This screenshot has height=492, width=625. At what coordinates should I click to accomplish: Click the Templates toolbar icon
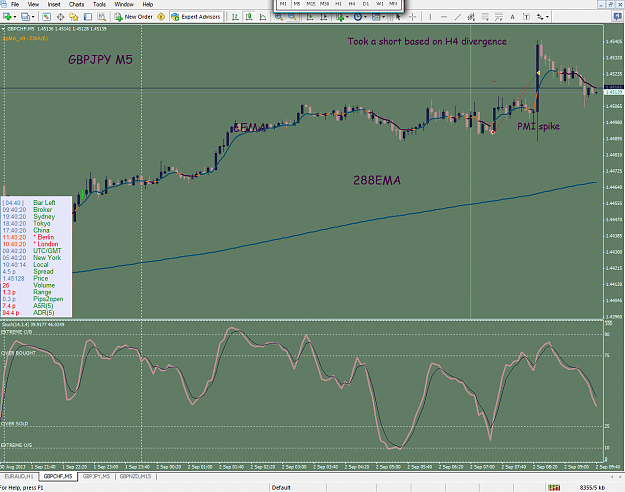tap(376, 17)
